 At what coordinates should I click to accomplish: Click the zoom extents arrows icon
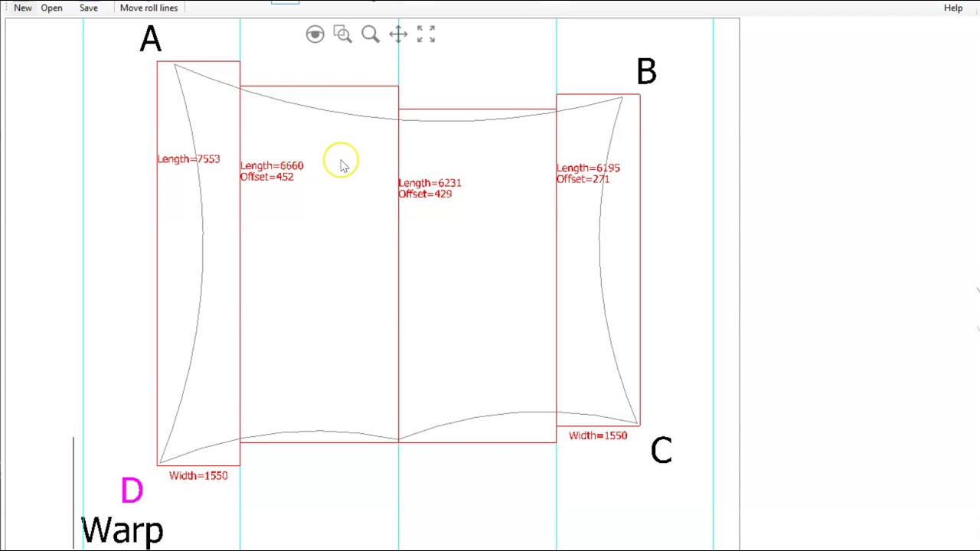click(426, 34)
